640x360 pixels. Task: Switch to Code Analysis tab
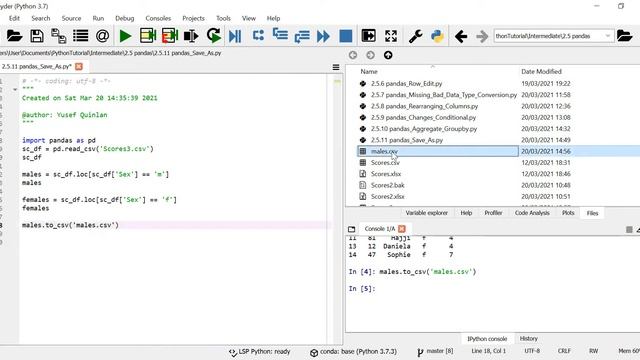[x=532, y=213]
